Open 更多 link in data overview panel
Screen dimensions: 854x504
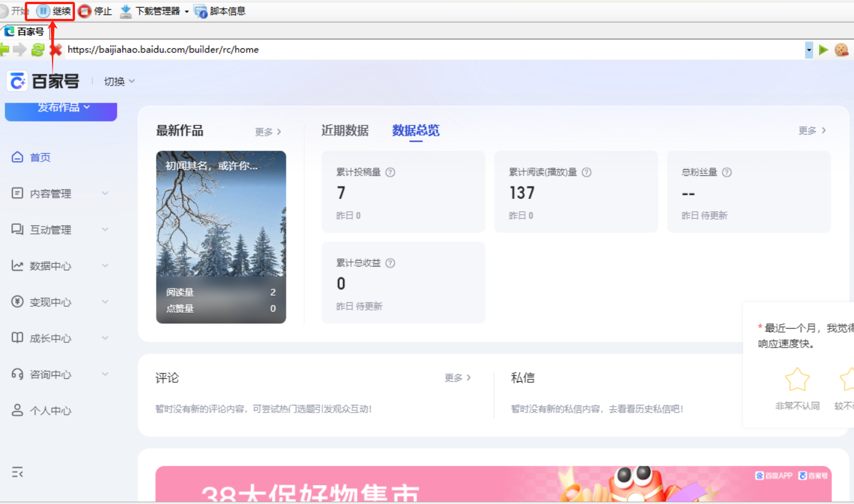coord(812,130)
